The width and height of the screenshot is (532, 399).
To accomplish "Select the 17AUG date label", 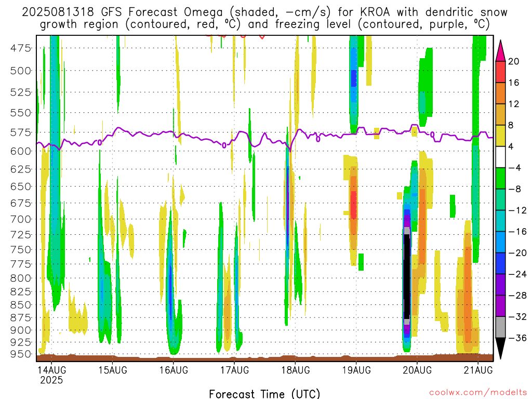I will point(234,370).
